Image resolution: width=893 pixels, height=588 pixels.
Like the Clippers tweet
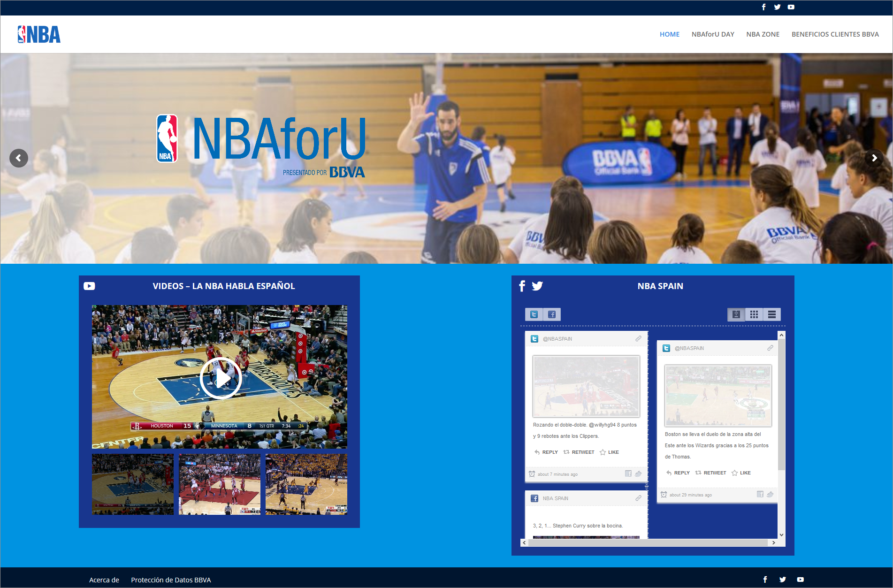coord(609,452)
